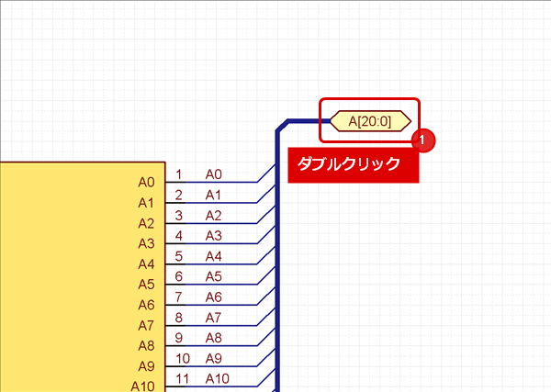This screenshot has width=551, height=392.
Task: Select the A[20:0] bus port
Action: [x=371, y=121]
